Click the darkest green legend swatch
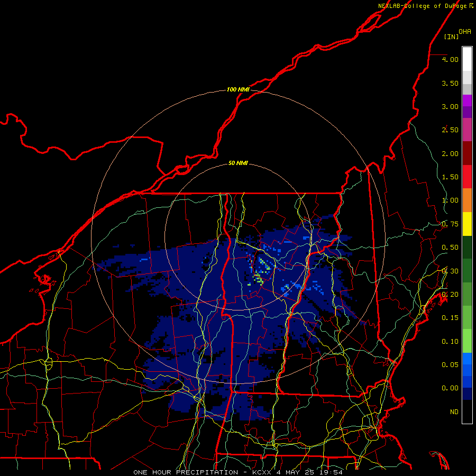The width and height of the screenshot is (476, 476). 467,247
